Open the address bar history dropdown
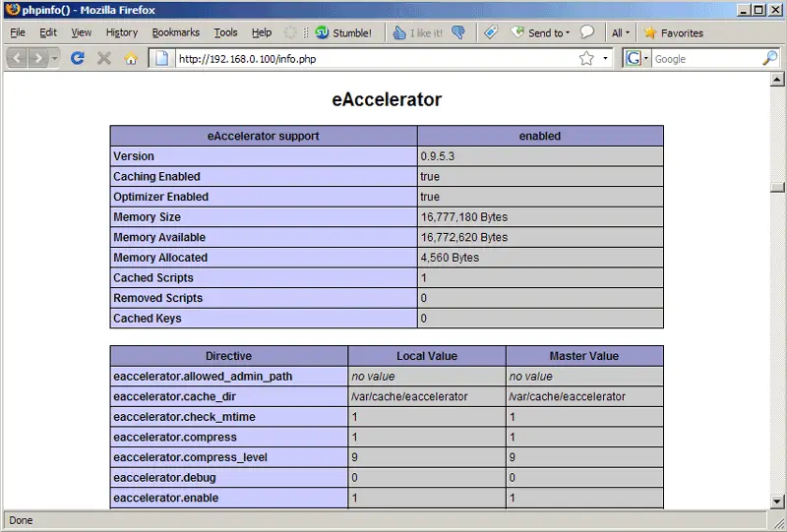The width and height of the screenshot is (787, 532). tap(605, 59)
